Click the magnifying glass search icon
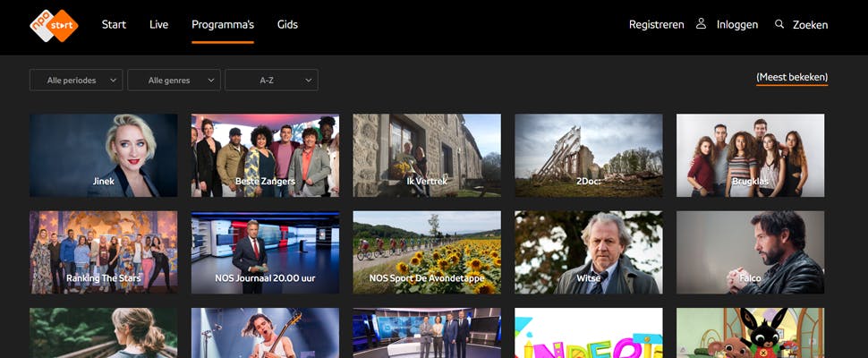This screenshot has height=358, width=868. pos(779,24)
